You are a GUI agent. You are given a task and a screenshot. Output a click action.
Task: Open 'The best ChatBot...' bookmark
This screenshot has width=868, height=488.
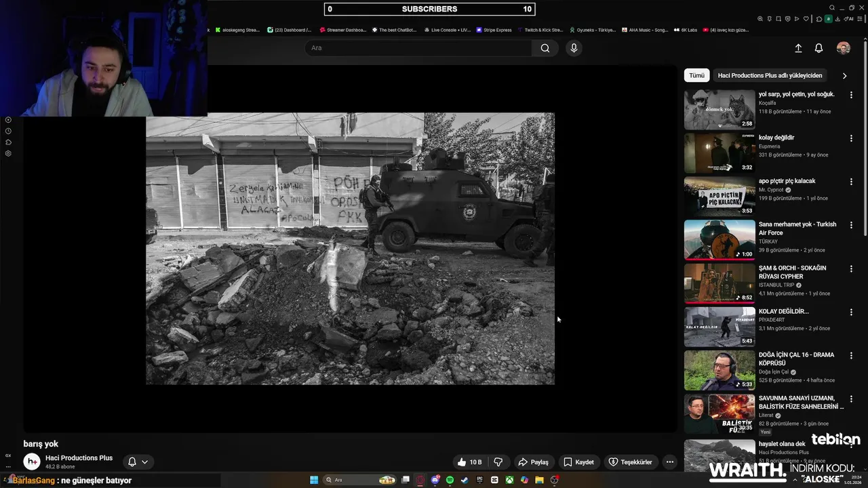(394, 30)
